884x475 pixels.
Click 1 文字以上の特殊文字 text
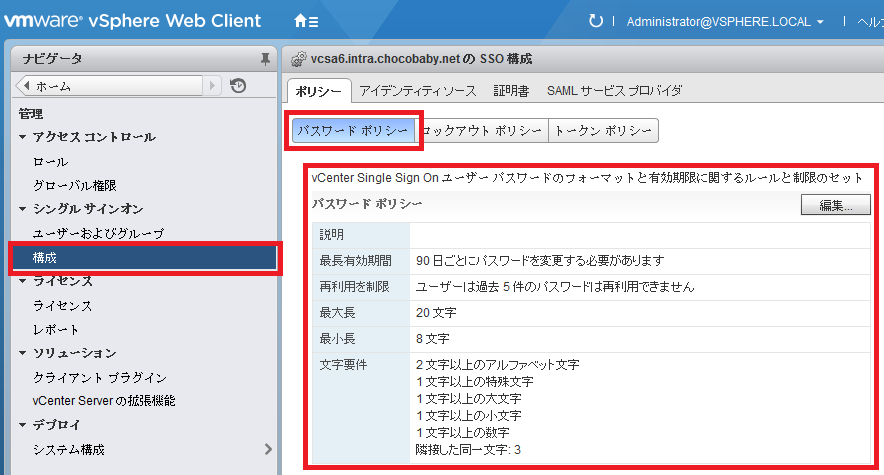pos(475,381)
